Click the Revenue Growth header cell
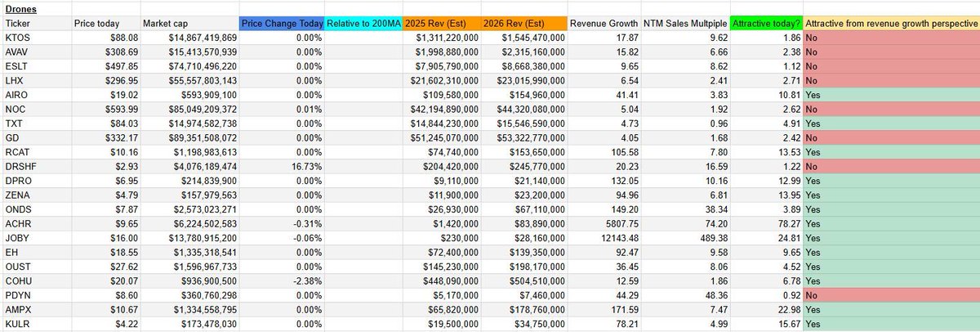Viewport: 980px width, 332px height. click(603, 24)
